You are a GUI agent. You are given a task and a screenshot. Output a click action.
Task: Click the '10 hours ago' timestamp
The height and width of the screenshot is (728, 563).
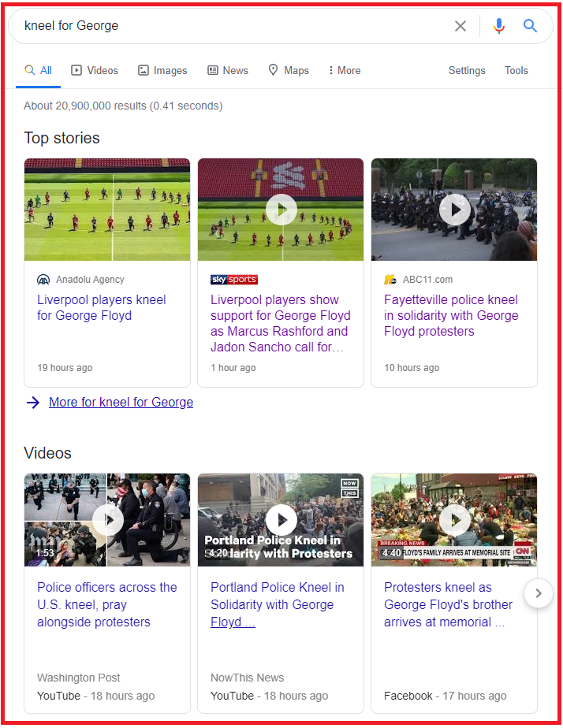pyautogui.click(x=412, y=368)
